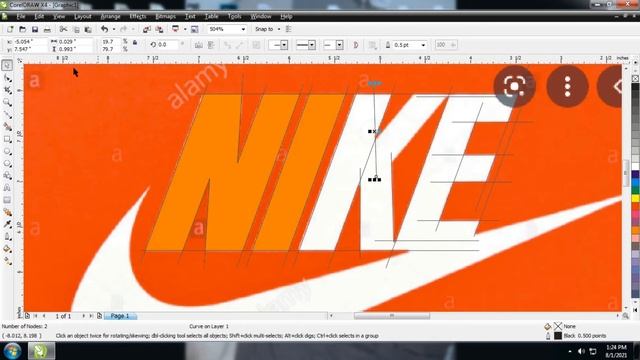Click the Print icon
Viewport: 640px width, 360px height.
click(47, 29)
